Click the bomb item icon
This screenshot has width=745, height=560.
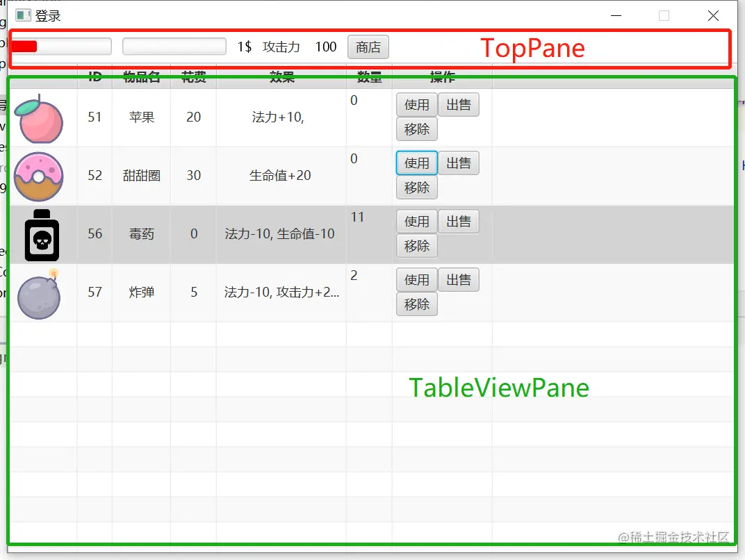[39, 294]
